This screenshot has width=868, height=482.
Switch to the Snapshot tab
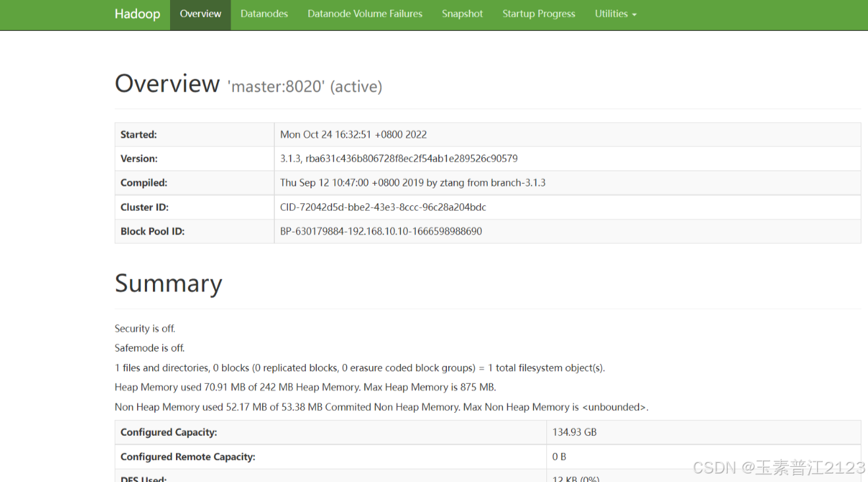462,14
